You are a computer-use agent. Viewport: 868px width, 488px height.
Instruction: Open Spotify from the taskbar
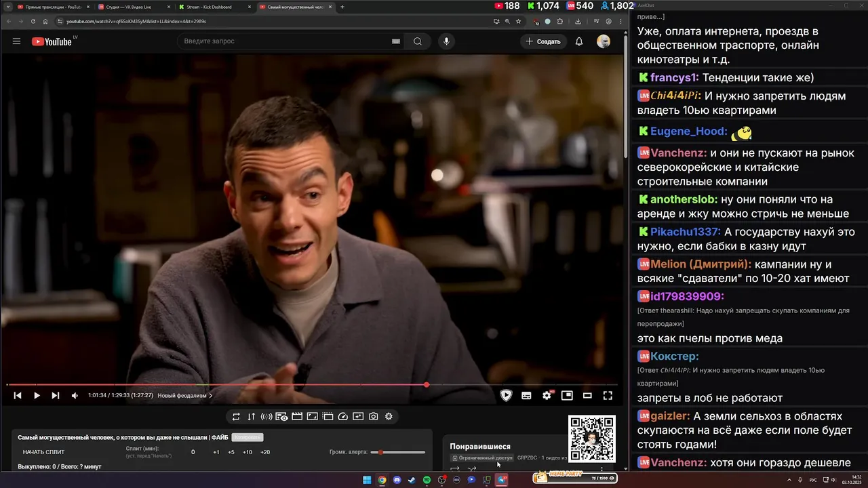click(427, 480)
